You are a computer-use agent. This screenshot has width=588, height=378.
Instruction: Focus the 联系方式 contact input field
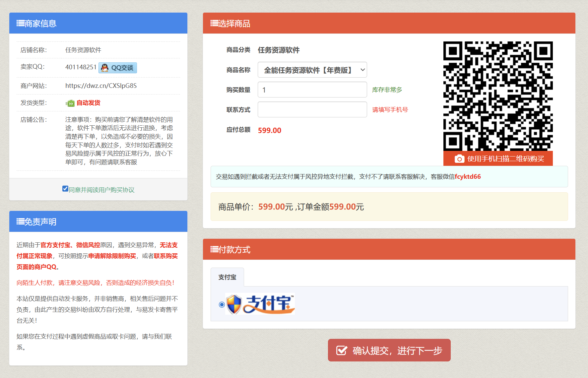pos(312,110)
